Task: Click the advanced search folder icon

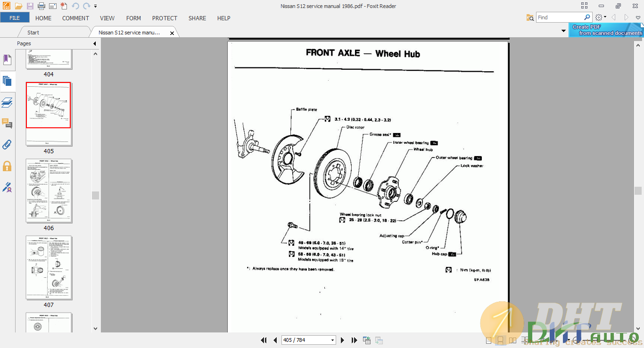Action: [530, 17]
